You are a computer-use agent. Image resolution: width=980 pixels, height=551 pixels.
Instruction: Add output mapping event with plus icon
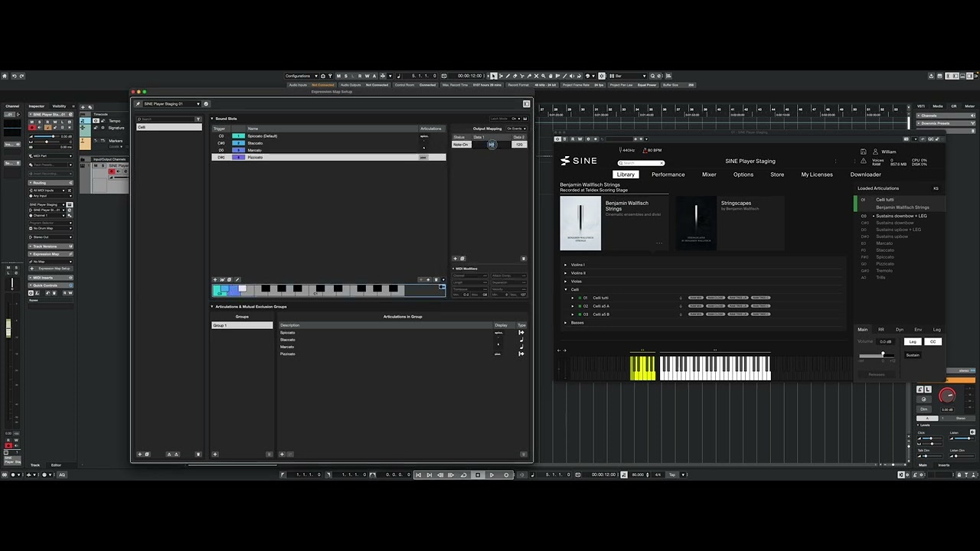click(455, 258)
